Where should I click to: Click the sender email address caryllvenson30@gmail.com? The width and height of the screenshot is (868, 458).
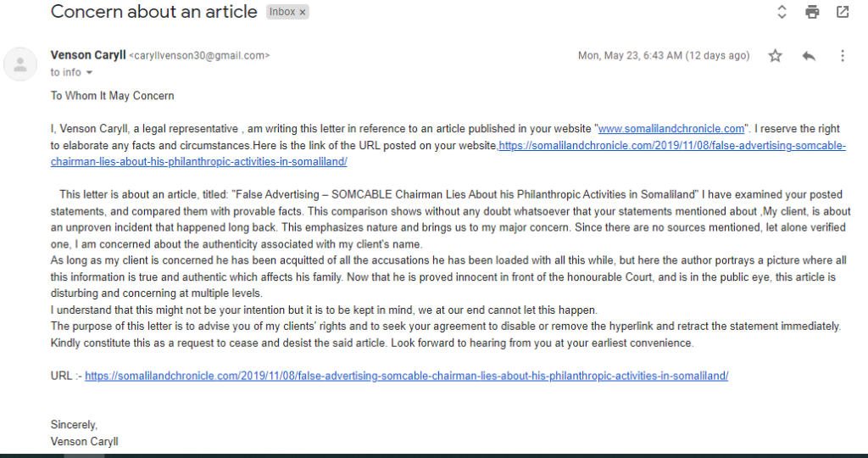199,55
